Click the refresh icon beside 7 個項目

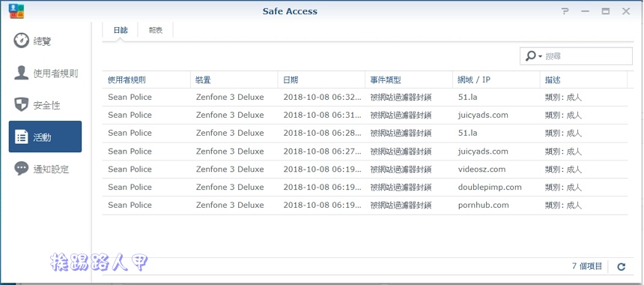point(621,267)
